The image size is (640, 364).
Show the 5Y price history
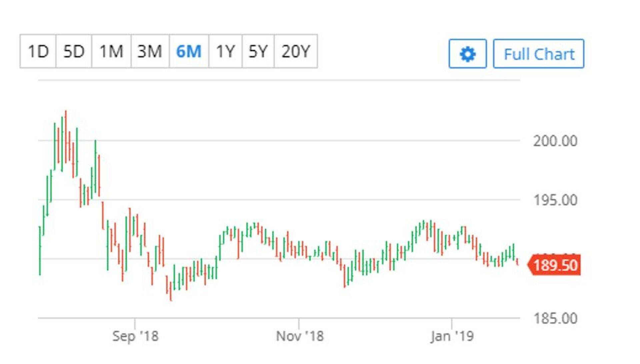coord(258,52)
